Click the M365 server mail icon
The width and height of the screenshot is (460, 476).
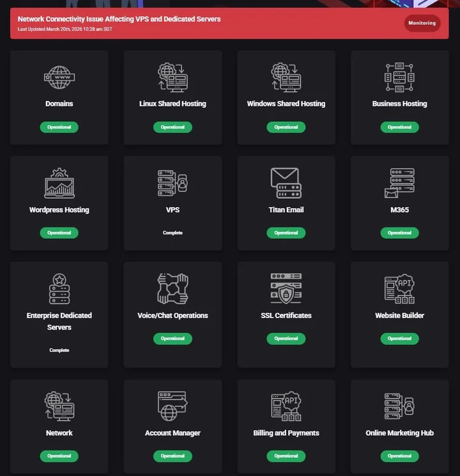400,183
